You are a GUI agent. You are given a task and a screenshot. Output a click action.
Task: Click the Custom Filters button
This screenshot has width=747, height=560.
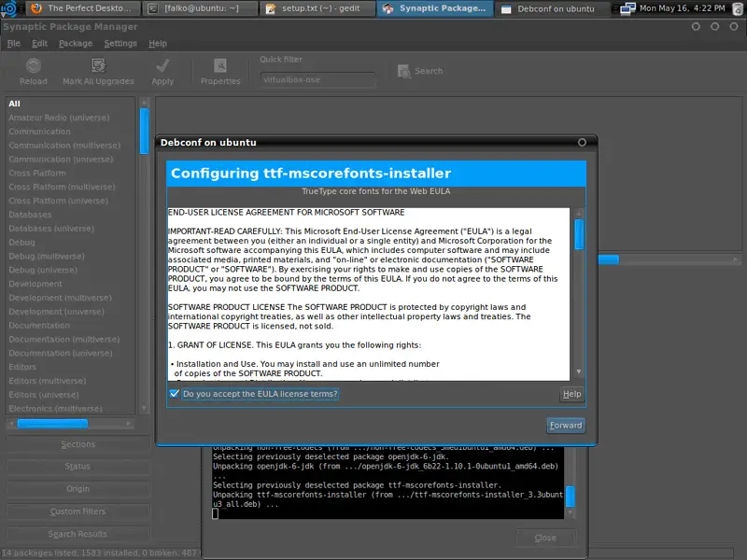point(78,511)
